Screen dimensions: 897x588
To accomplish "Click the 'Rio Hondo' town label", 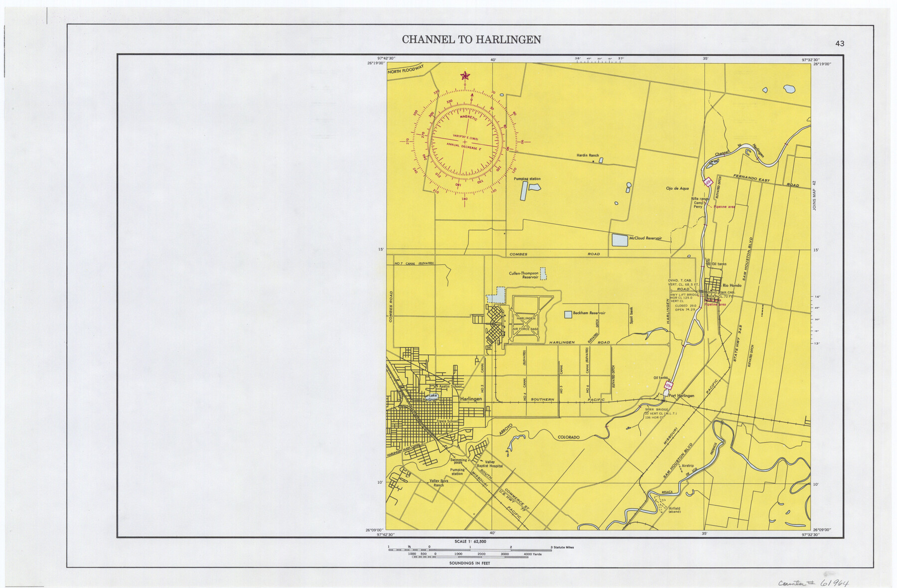I will [732, 286].
